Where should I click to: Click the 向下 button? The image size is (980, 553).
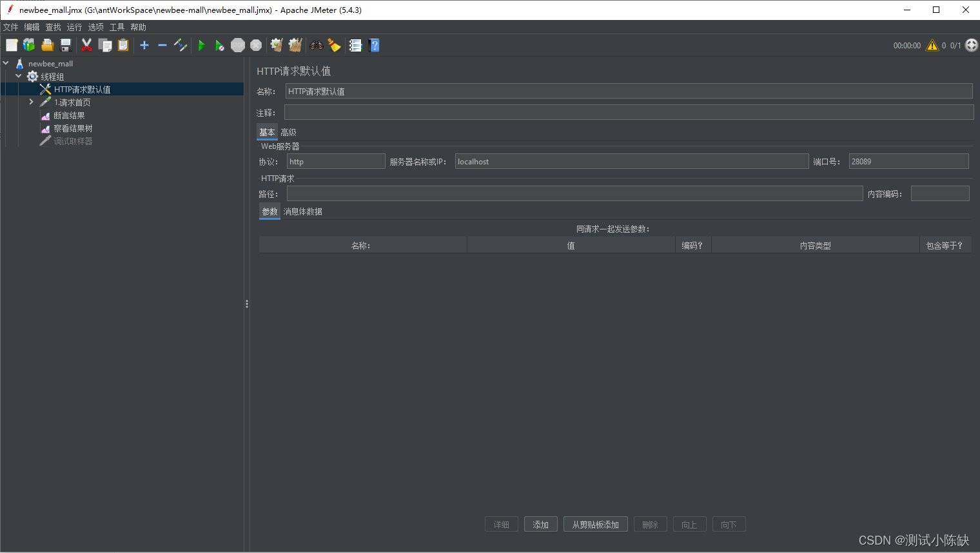pos(729,525)
